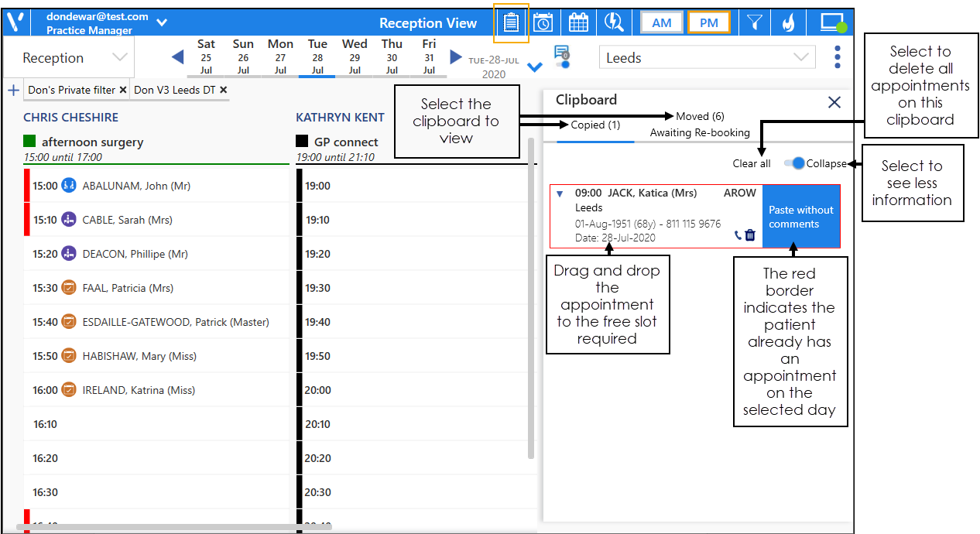Toggle the PM session button
Viewport: 980px width, 534px height.
(708, 22)
